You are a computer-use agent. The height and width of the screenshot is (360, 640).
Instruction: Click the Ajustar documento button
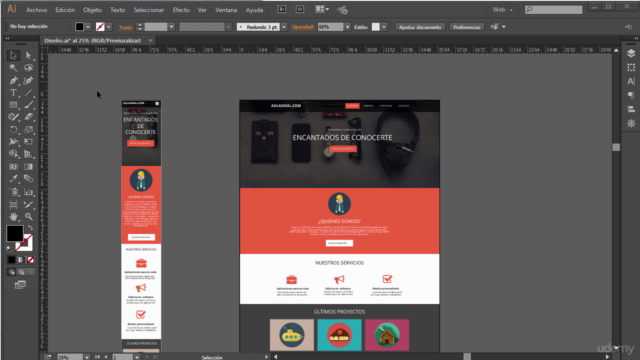pos(420,27)
